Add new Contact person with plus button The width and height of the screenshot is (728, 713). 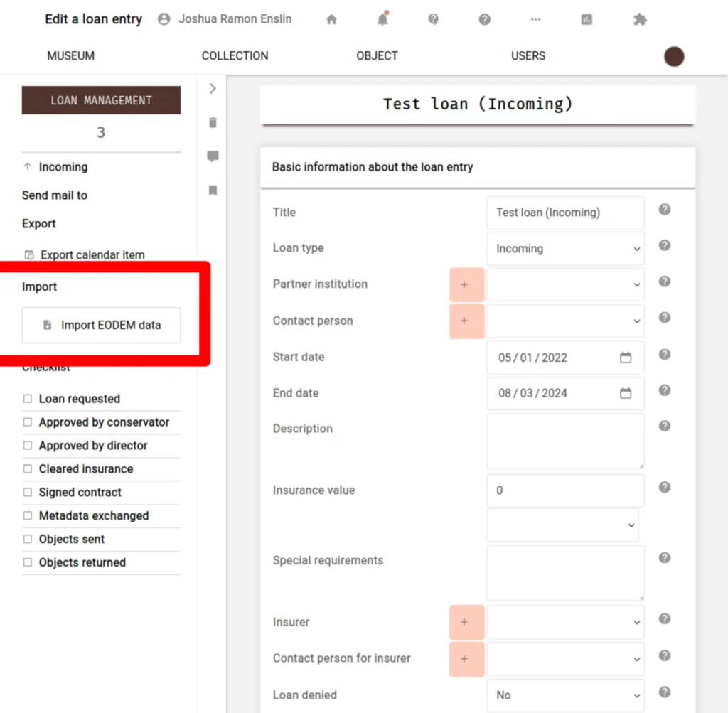tap(466, 321)
